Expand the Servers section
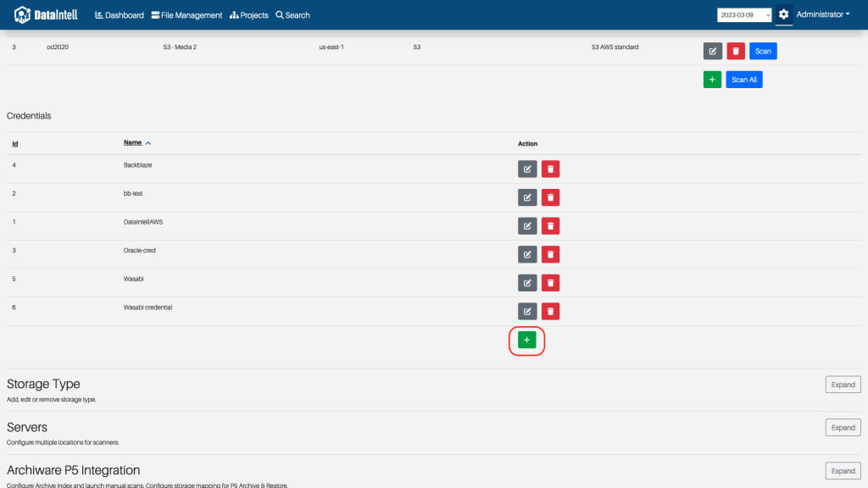 point(843,428)
